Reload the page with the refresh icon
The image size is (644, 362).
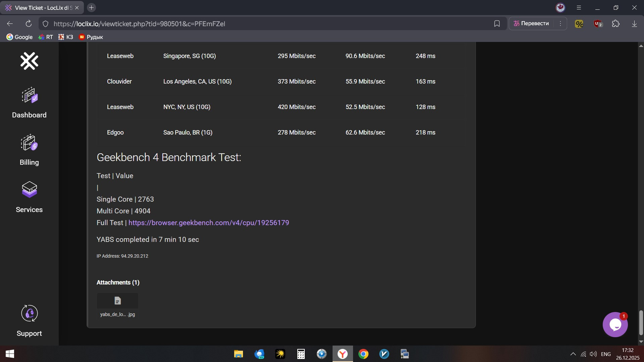(29, 23)
